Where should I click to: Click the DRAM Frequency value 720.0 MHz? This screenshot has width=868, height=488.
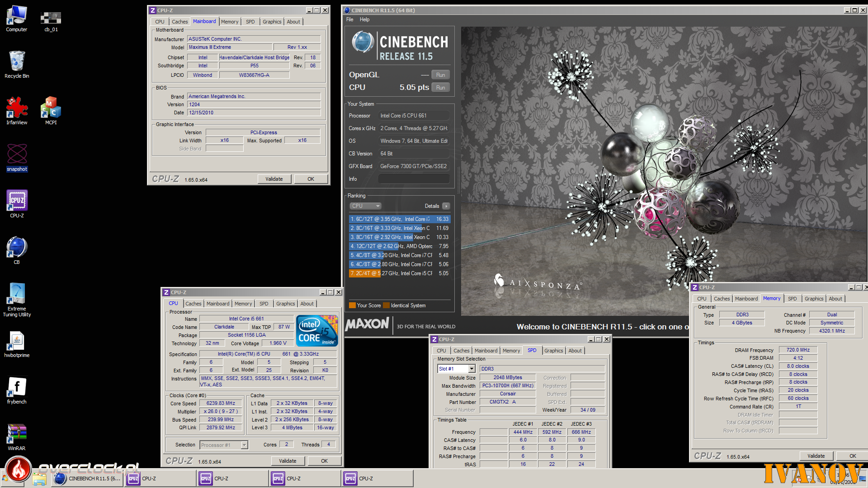point(798,350)
